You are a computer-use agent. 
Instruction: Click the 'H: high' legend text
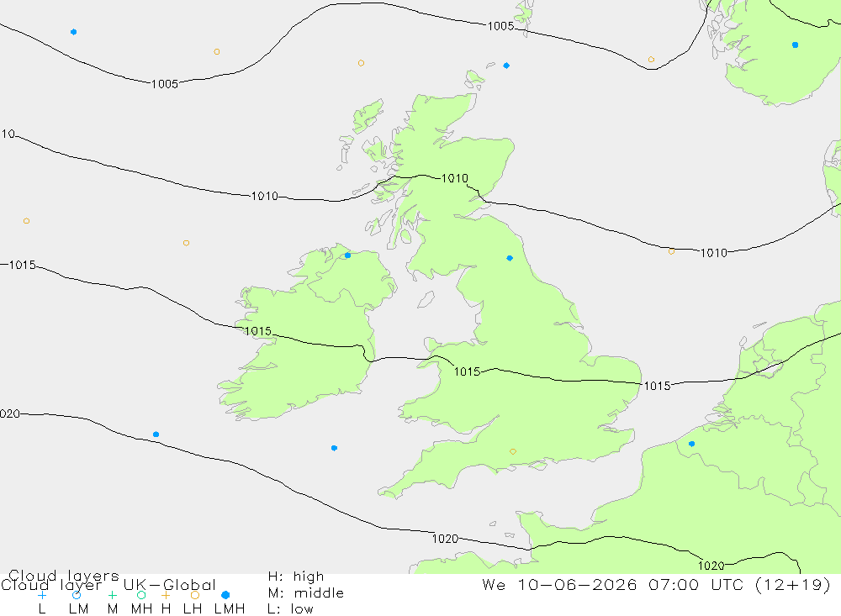[x=295, y=577]
